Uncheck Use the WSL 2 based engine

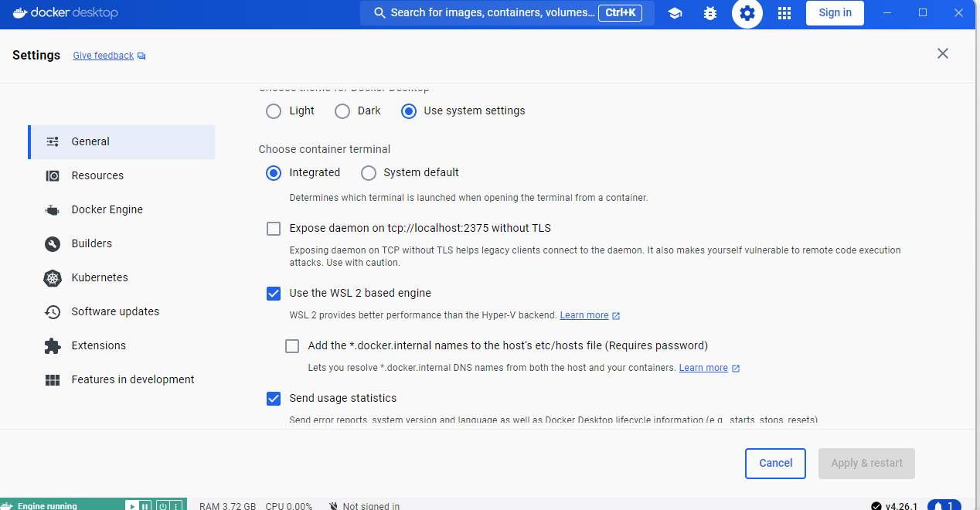pyautogui.click(x=274, y=294)
